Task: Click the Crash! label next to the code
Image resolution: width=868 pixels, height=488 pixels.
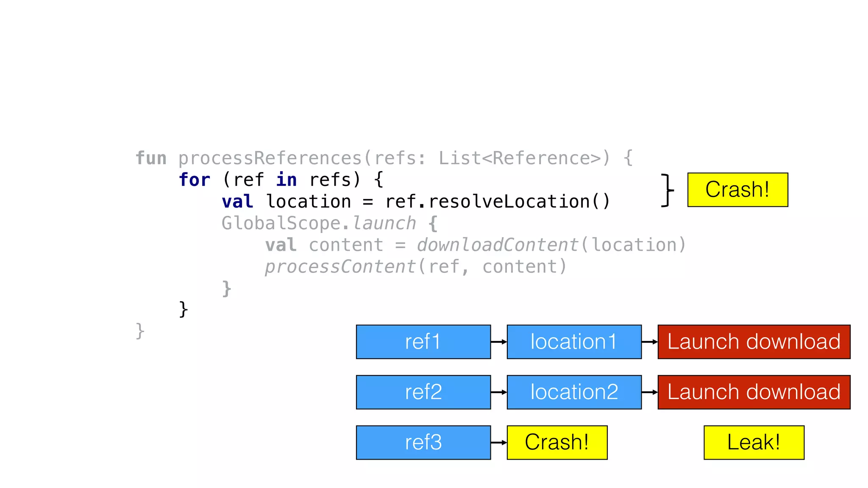Action: click(737, 189)
